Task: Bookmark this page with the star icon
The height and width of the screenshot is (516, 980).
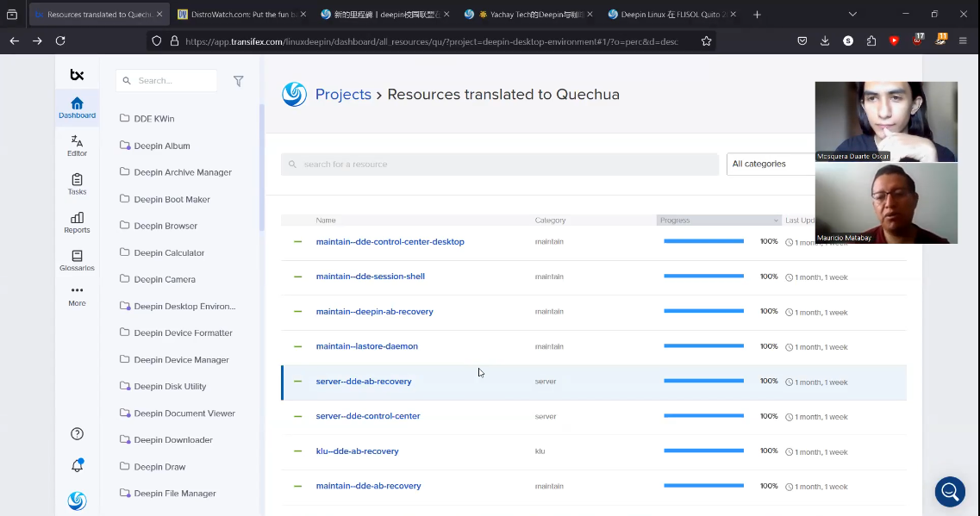Action: tap(706, 41)
